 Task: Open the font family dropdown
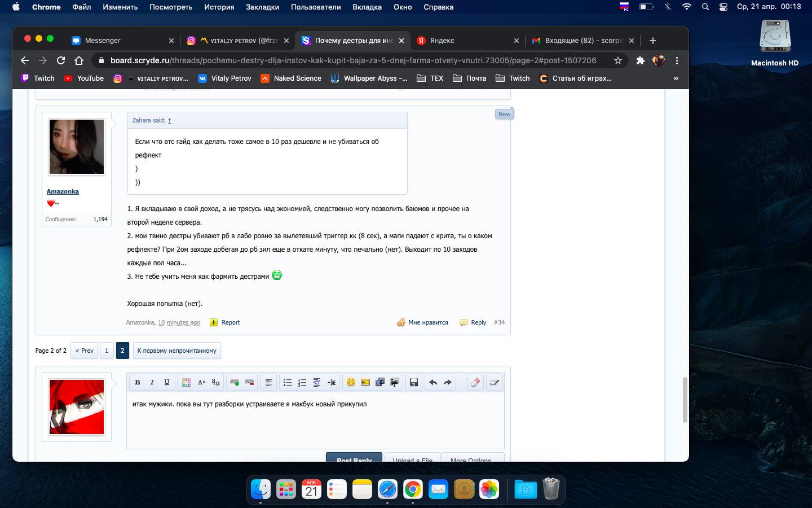(215, 382)
